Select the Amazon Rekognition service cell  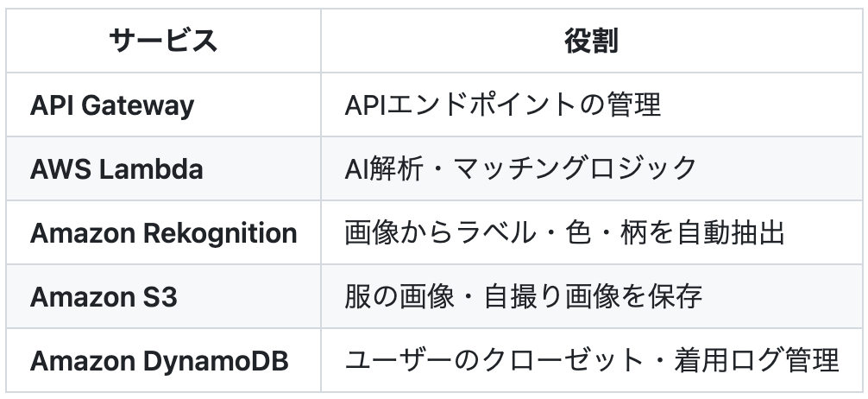point(163,233)
